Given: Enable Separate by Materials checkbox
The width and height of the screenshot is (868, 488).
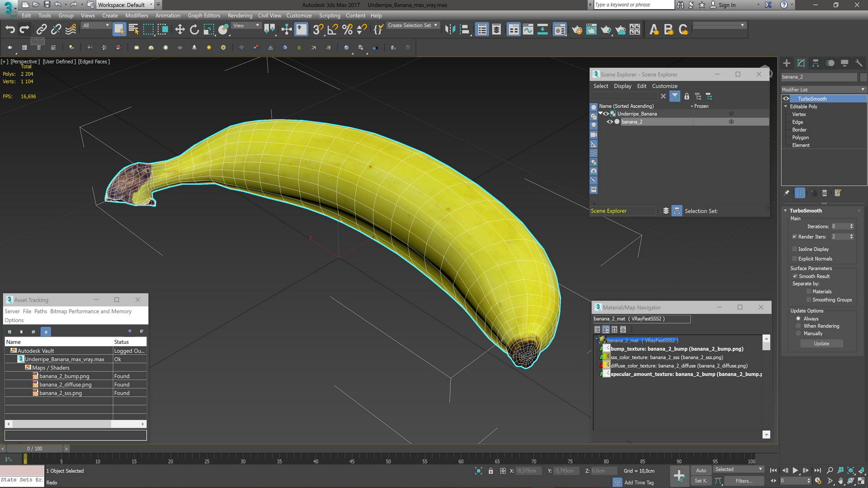Looking at the screenshot, I should point(809,291).
